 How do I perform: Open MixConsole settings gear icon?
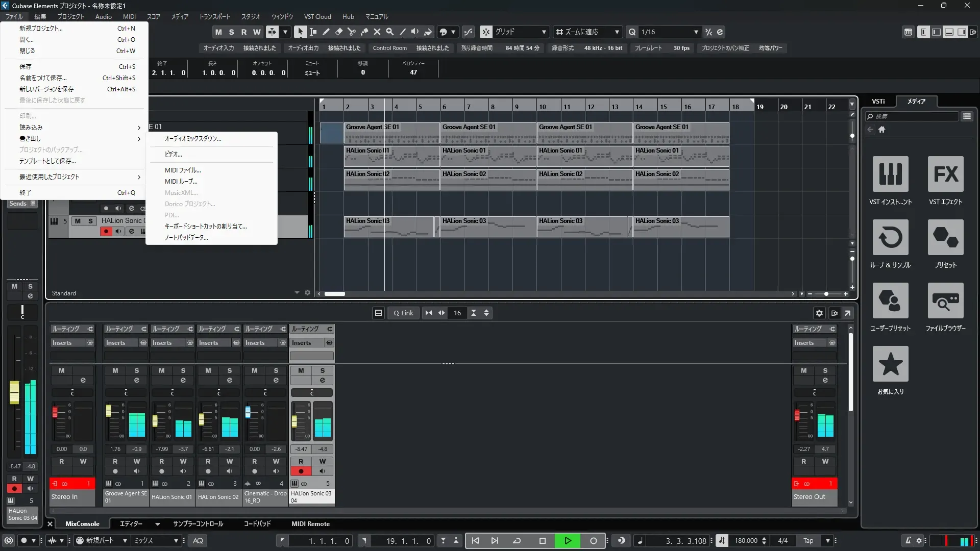819,313
